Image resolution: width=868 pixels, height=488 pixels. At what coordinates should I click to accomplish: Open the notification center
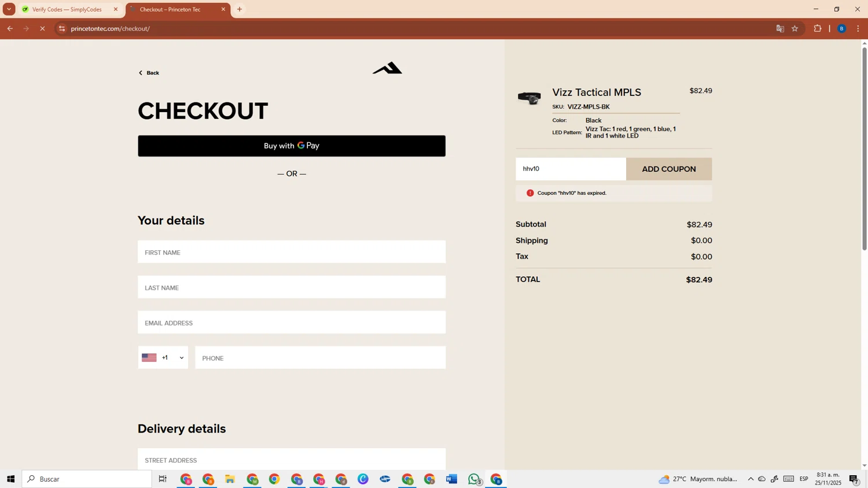(855, 479)
